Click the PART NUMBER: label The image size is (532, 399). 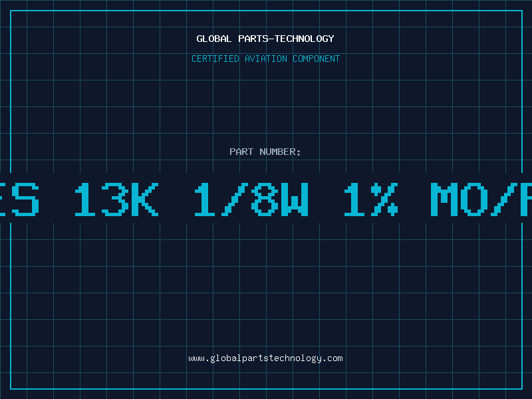(265, 152)
